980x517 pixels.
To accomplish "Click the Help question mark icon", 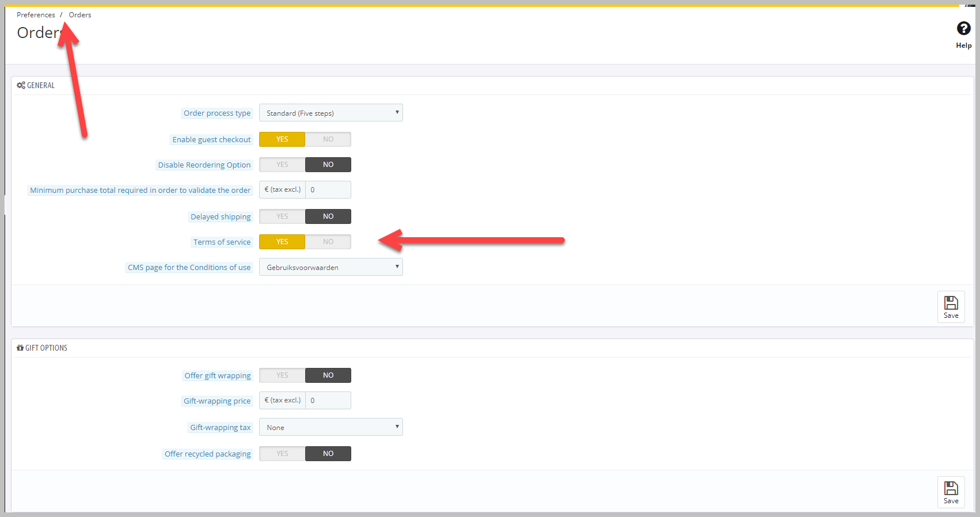I will coord(963,29).
